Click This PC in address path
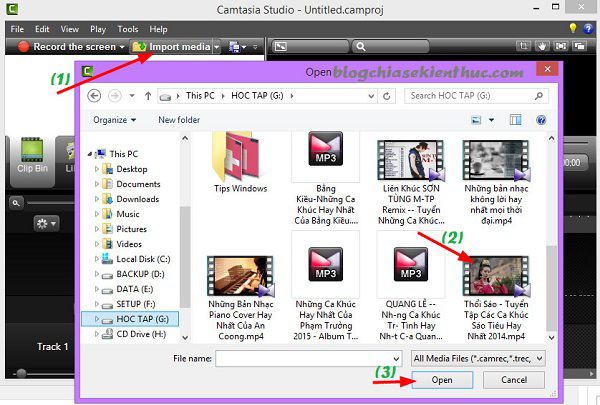Viewport: 600px width, 405px height. [200, 96]
